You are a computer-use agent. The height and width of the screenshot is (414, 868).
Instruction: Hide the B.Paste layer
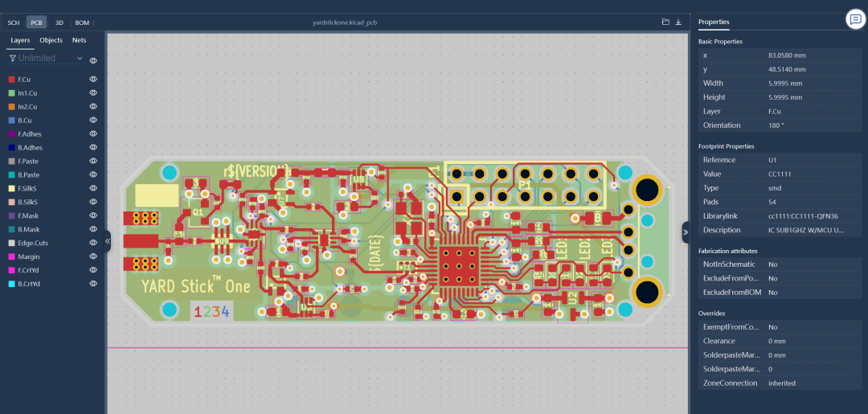[93, 174]
